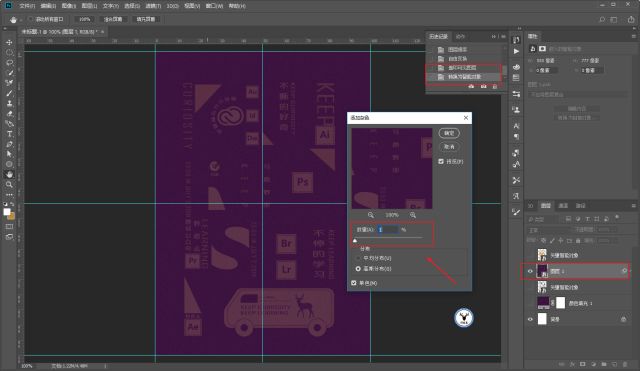Toggle the layer filter on/off switch
640x371 pixels.
[617, 218]
